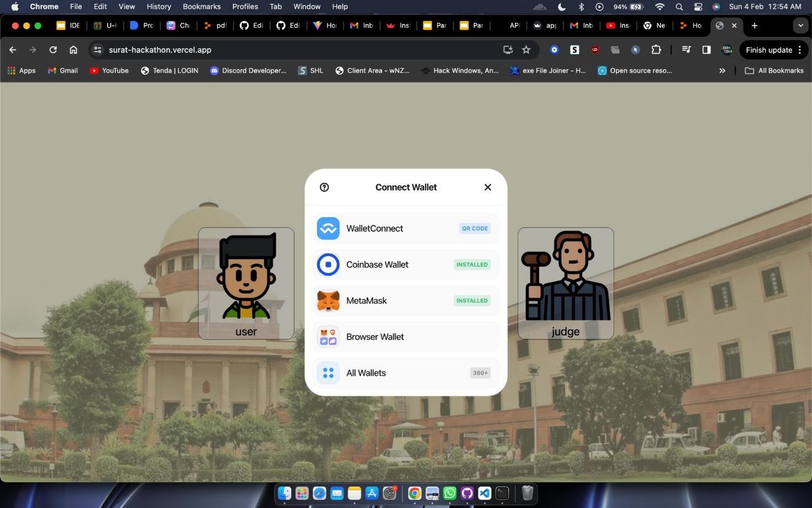Toggle Focus mode moon icon

[x=561, y=6]
